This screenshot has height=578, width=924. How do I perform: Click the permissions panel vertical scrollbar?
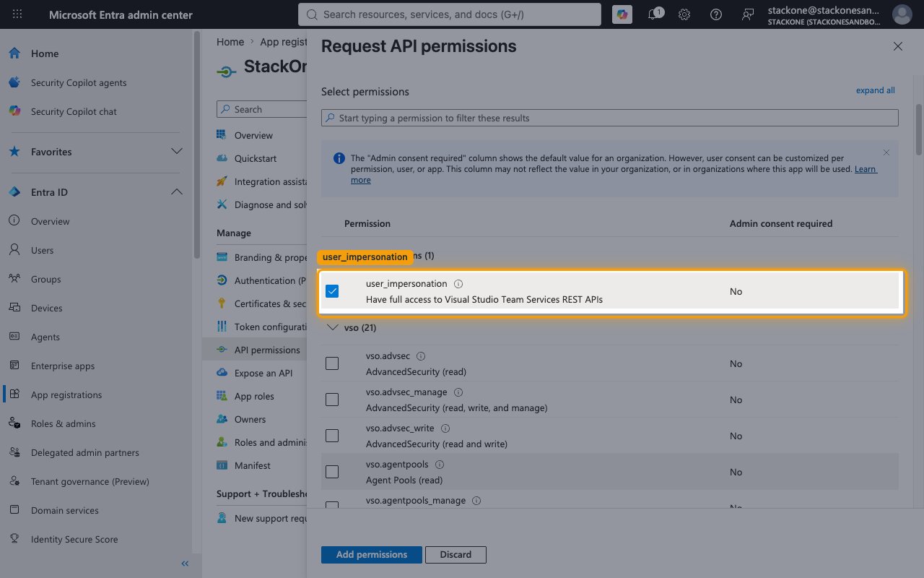(919, 130)
